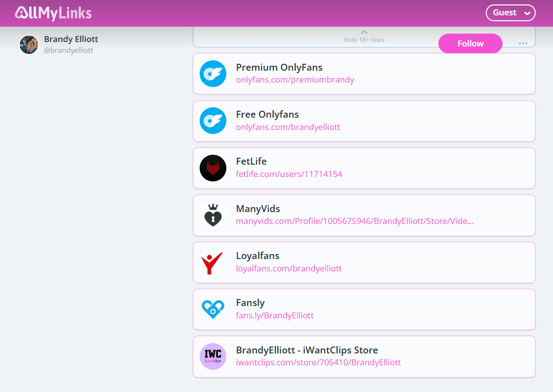Viewport: 553px width, 392px height.
Task: Click the ManyVids crowned heart icon
Action: (213, 215)
